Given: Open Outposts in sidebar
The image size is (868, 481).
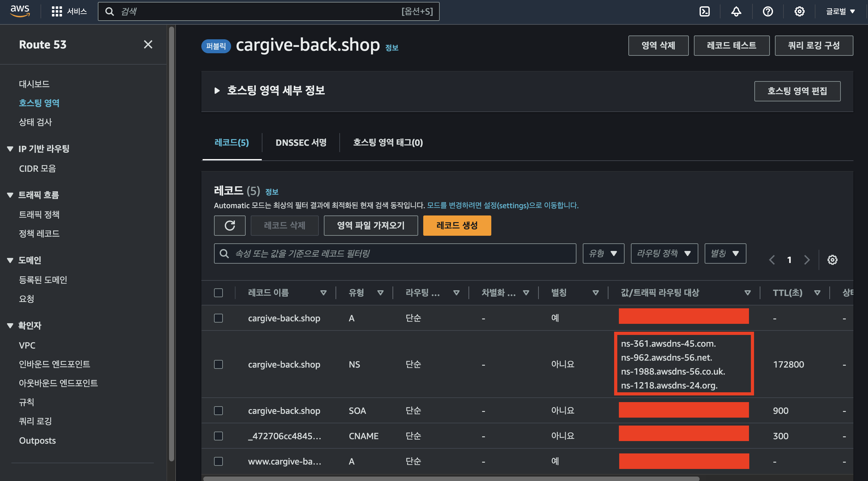Looking at the screenshot, I should coord(37,440).
